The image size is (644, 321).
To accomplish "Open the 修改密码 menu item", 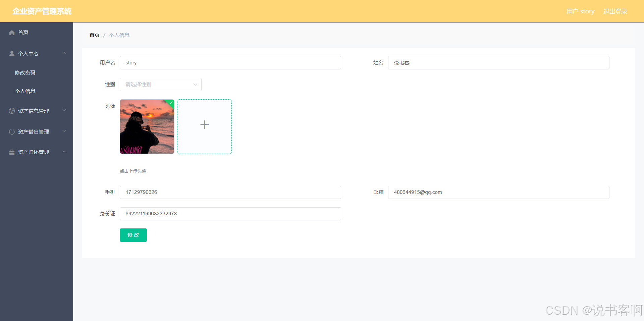I will [25, 72].
